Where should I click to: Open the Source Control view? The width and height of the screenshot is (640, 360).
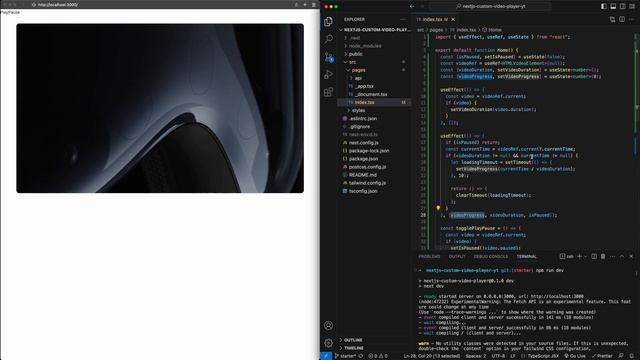coord(329,57)
